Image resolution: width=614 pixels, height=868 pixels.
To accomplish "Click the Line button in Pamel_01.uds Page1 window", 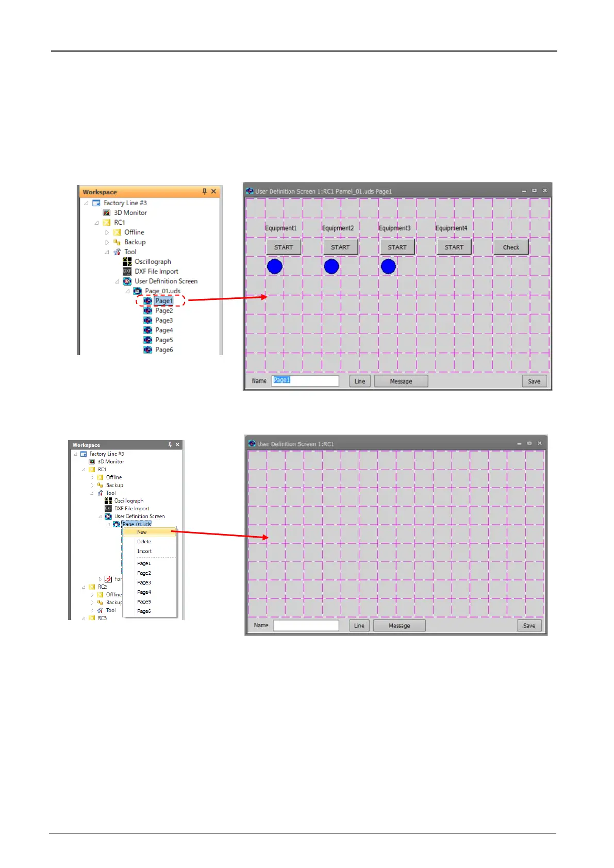I will click(x=360, y=381).
